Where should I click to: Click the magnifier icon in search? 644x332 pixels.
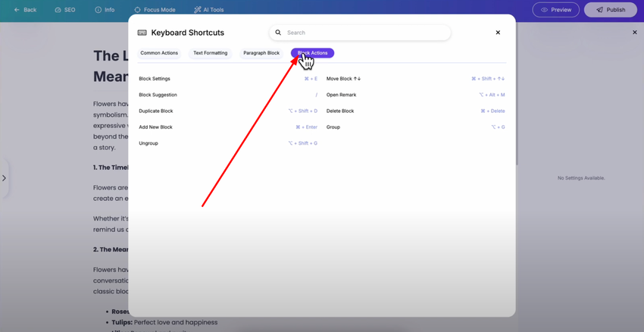pyautogui.click(x=278, y=33)
